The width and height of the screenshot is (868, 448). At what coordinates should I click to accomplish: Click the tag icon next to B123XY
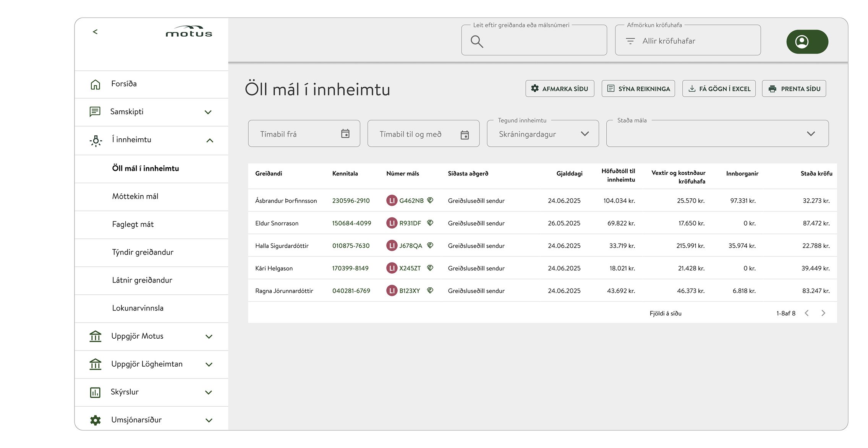coord(430,291)
